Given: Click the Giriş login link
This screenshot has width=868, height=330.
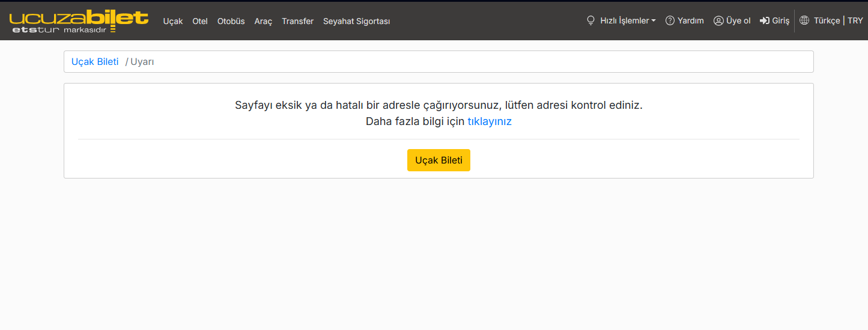Looking at the screenshot, I should [775, 20].
